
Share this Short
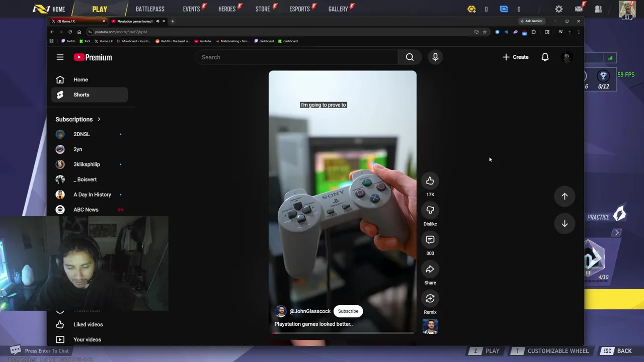[x=430, y=269]
